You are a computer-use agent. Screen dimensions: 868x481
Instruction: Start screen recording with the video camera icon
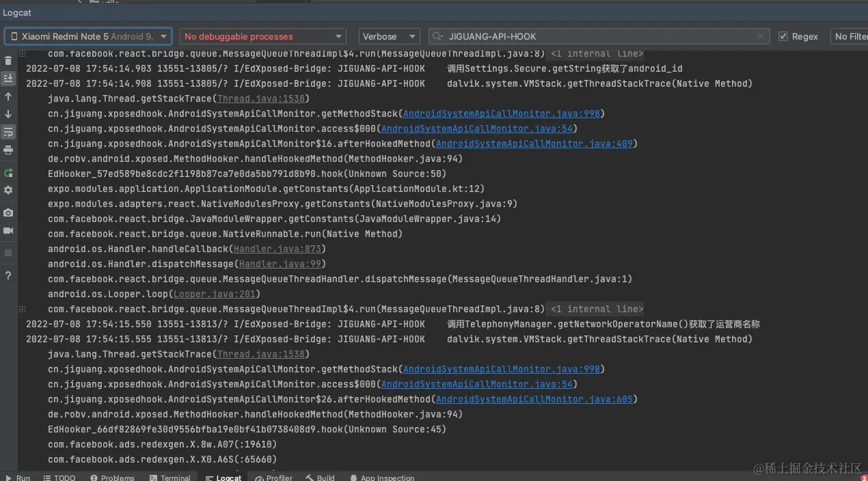[x=8, y=231]
